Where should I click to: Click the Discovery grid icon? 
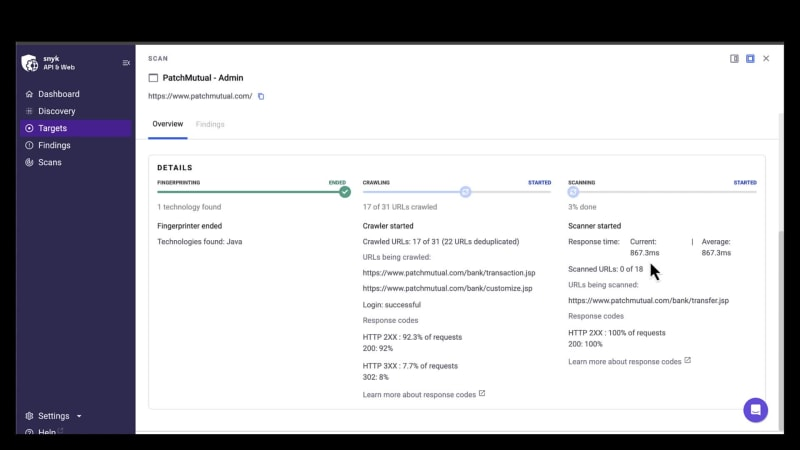click(29, 111)
